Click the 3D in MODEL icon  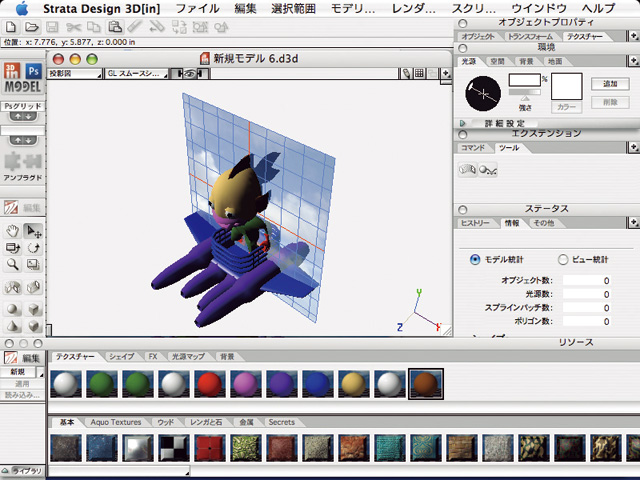tap(12, 71)
